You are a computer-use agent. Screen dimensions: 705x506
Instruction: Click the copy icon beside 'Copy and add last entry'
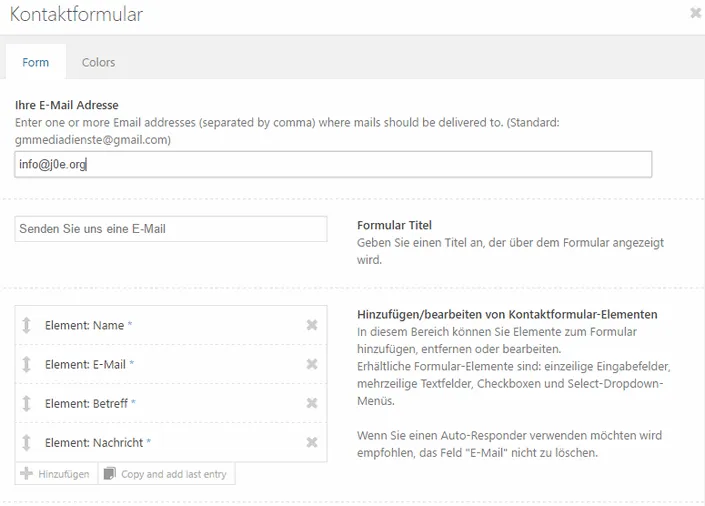click(109, 473)
